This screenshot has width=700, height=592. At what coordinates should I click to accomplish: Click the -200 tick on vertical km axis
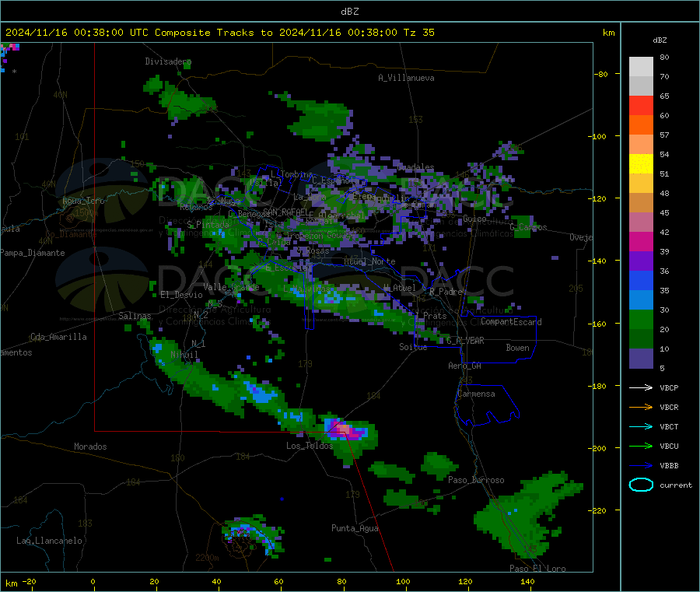[x=597, y=448]
